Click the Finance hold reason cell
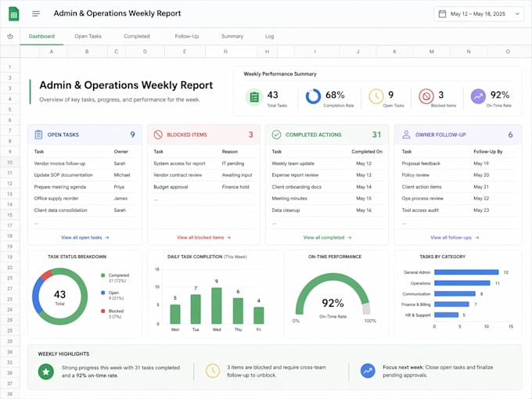Image resolution: width=532 pixels, height=399 pixels. click(x=235, y=187)
